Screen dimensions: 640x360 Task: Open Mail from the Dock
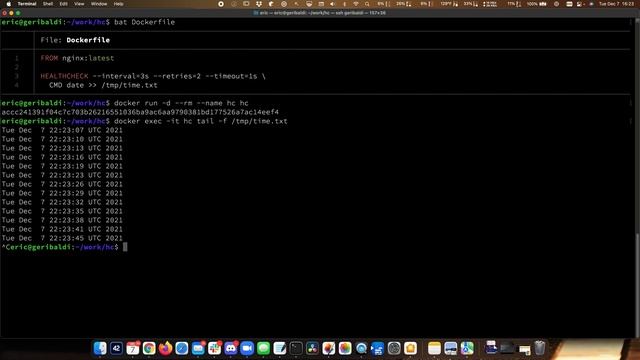(x=198, y=348)
